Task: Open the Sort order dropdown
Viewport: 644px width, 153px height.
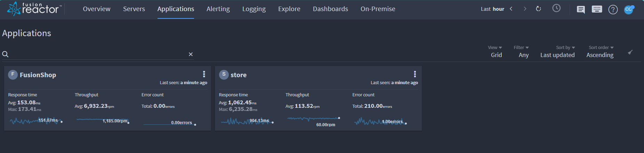Action: click(600, 51)
